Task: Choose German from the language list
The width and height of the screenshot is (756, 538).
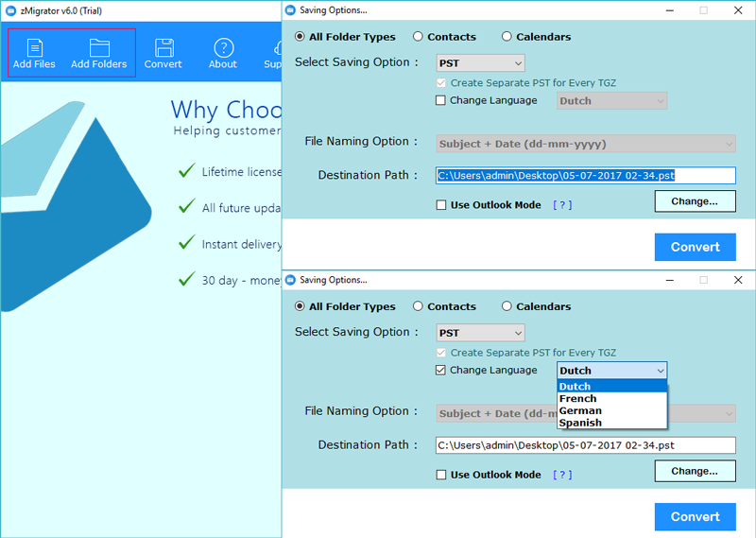Action: pyautogui.click(x=611, y=410)
